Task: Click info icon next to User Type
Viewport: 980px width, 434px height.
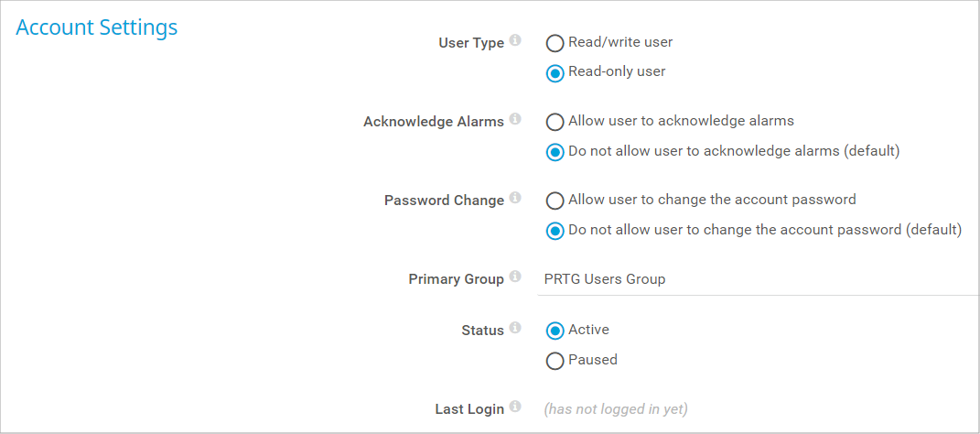Action: tap(515, 41)
